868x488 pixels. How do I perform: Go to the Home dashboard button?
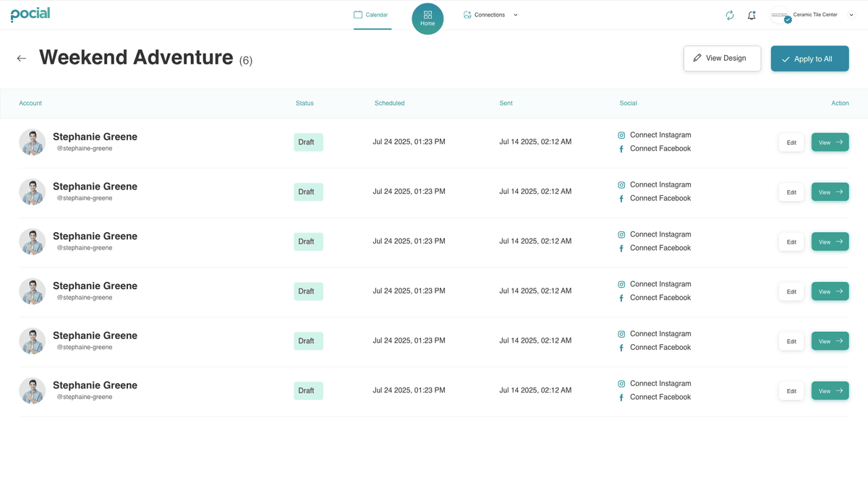(x=427, y=19)
